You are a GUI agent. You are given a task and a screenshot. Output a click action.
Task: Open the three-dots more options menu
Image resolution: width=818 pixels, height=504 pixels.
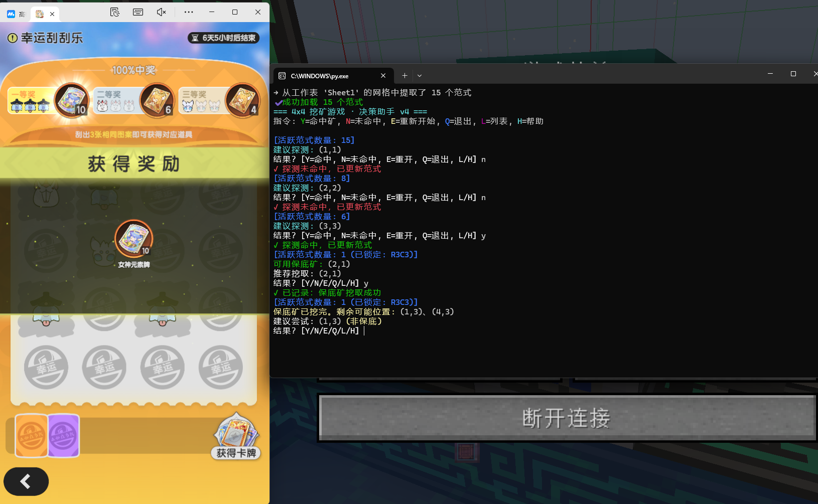pos(189,12)
